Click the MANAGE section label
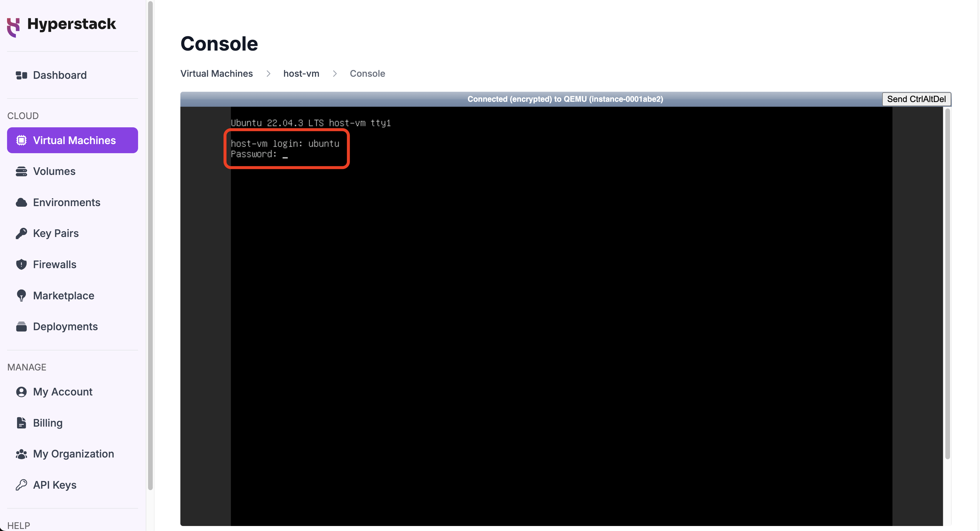 (x=27, y=367)
